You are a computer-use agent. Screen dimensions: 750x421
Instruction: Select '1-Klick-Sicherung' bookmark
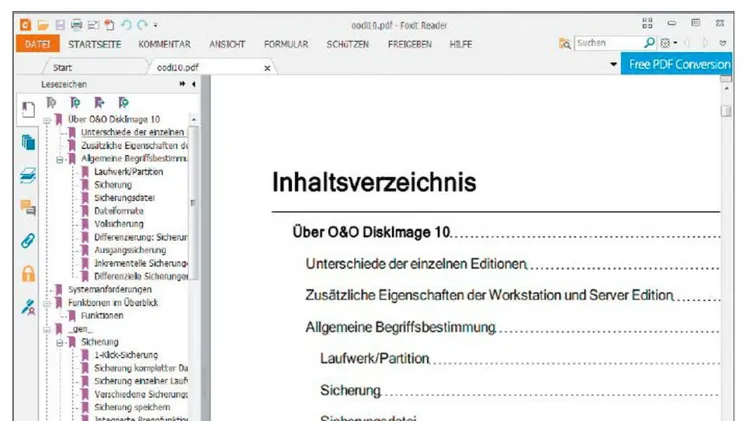(126, 355)
